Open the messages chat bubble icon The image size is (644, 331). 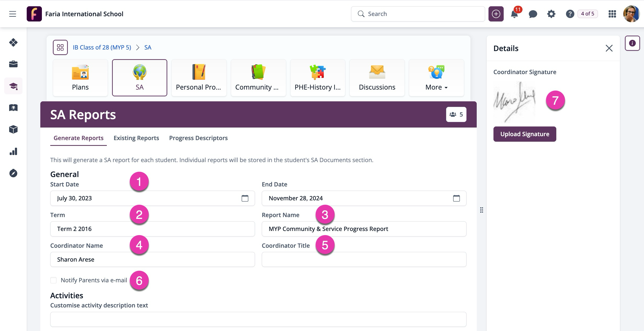tap(533, 14)
